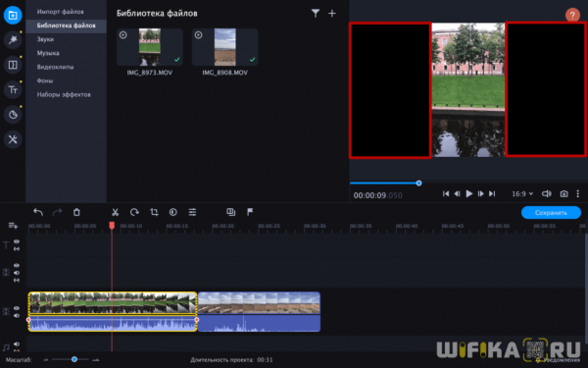Open the Transitions panel in sidebar

click(x=13, y=65)
